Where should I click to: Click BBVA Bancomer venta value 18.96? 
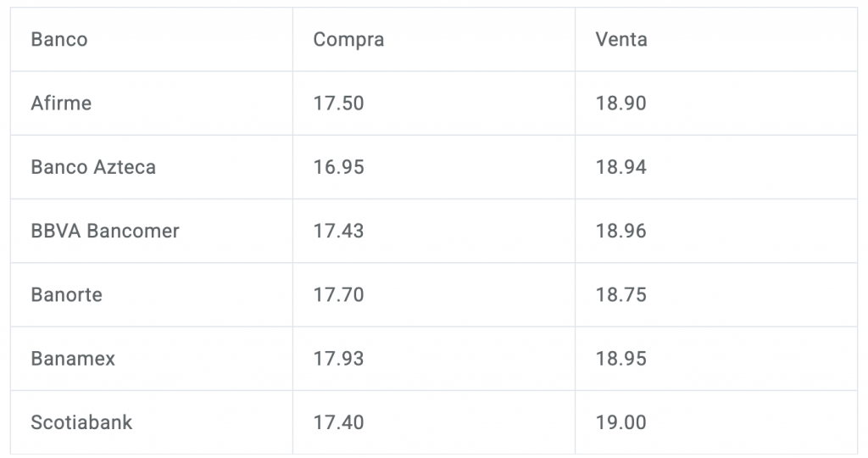(620, 231)
